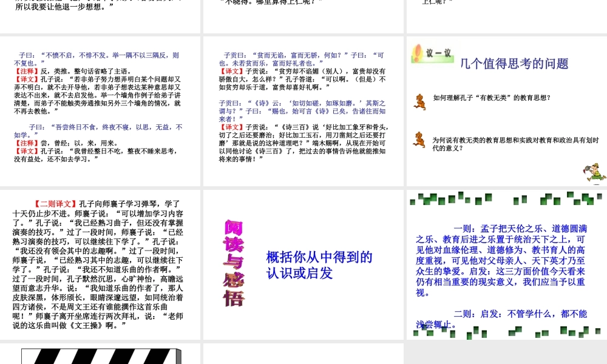Click the 【二则译文】 red label
Screen dimensions: 607x364
click(55, 204)
